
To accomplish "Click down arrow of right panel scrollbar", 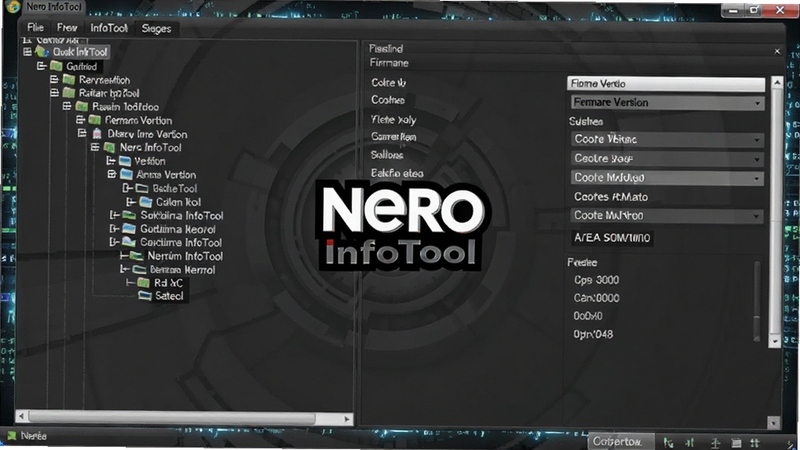I will [776, 341].
